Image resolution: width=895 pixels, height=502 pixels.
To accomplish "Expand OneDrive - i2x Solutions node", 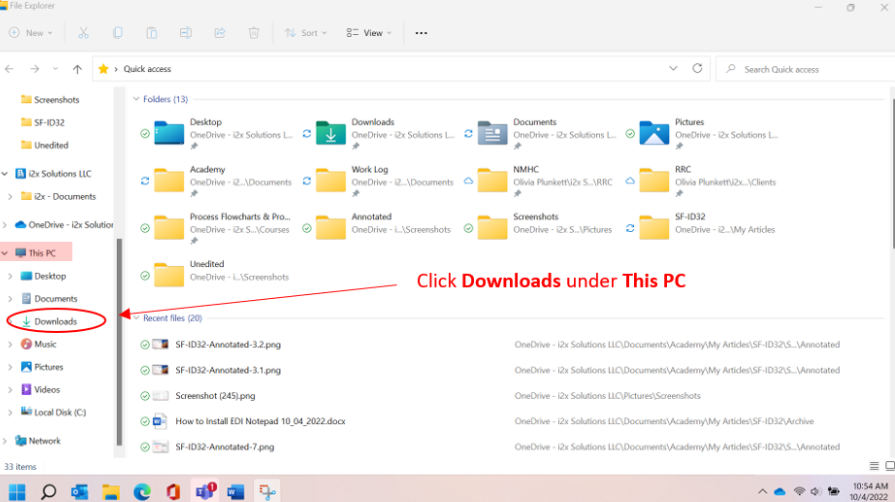I will [5, 225].
